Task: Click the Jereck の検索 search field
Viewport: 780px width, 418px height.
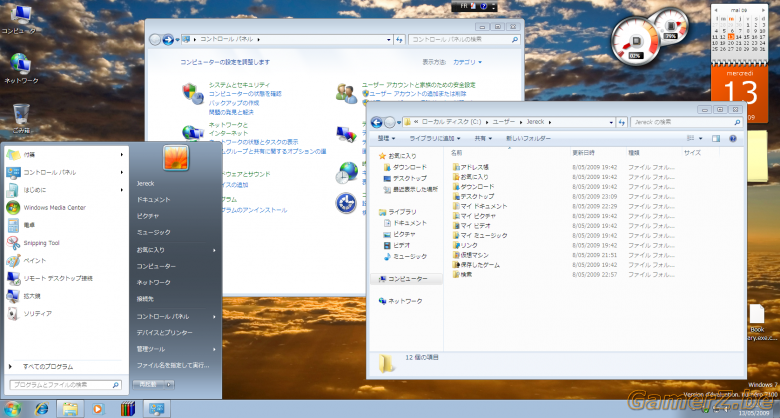Action: pos(686,122)
